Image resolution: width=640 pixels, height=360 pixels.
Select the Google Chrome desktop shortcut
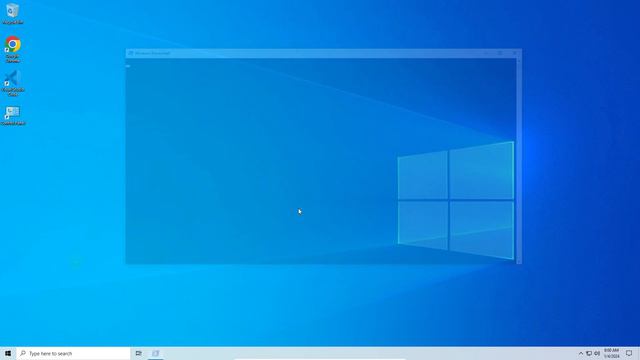[x=13, y=49]
